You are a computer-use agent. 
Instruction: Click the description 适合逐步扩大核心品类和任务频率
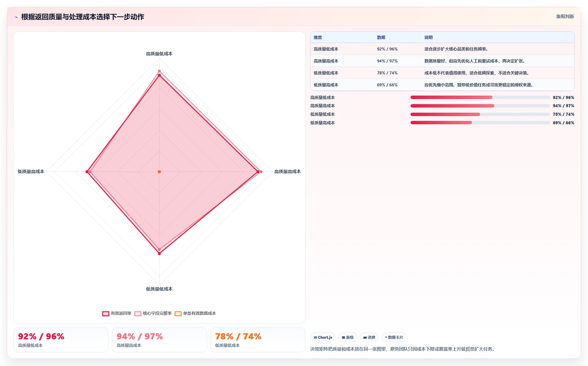click(457, 49)
